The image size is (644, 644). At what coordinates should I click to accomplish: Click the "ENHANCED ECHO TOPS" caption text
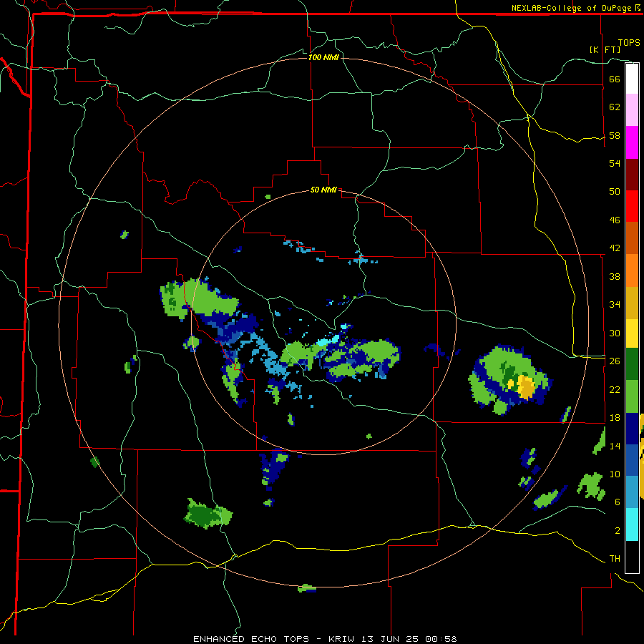click(251, 639)
